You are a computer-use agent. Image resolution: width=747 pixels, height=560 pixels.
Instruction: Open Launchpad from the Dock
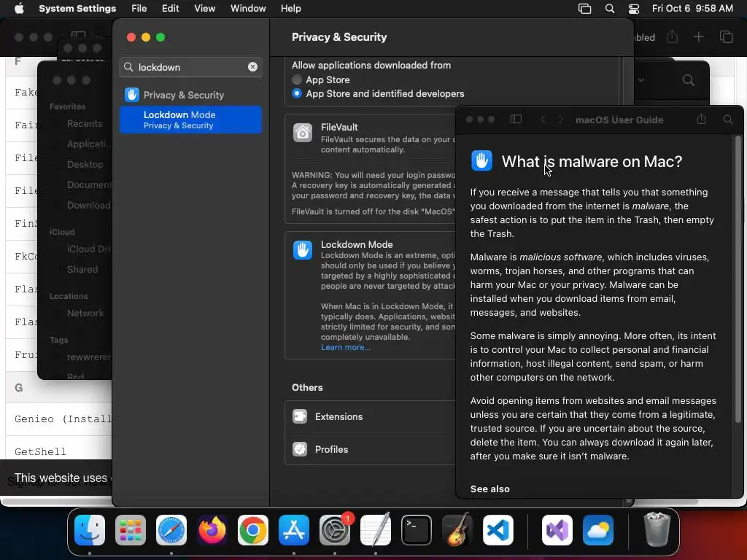(x=131, y=530)
